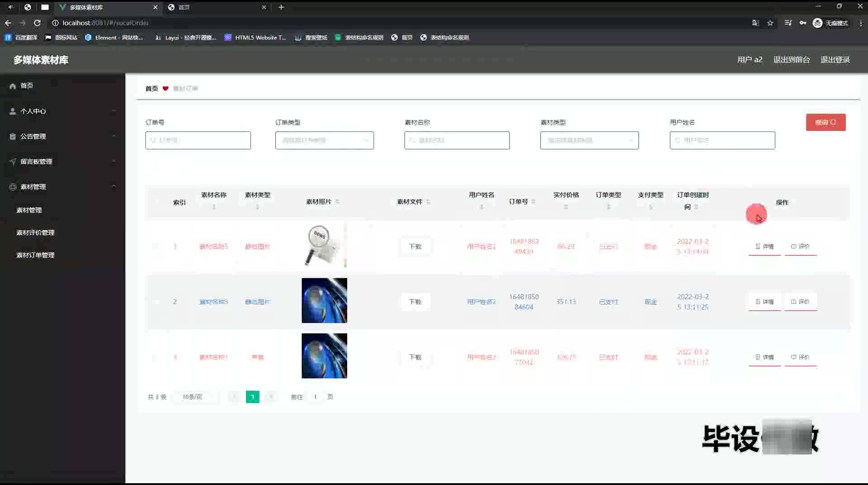Image resolution: width=868 pixels, height=485 pixels.
Task: Go to 首页 in sidebar menu
Action: pos(26,86)
